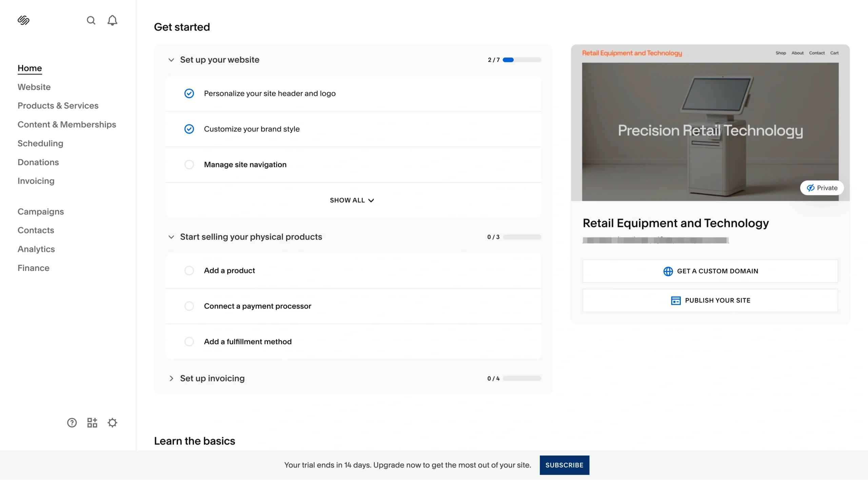The width and height of the screenshot is (868, 480).
Task: Click the Squarespace logo
Action: click(x=23, y=20)
